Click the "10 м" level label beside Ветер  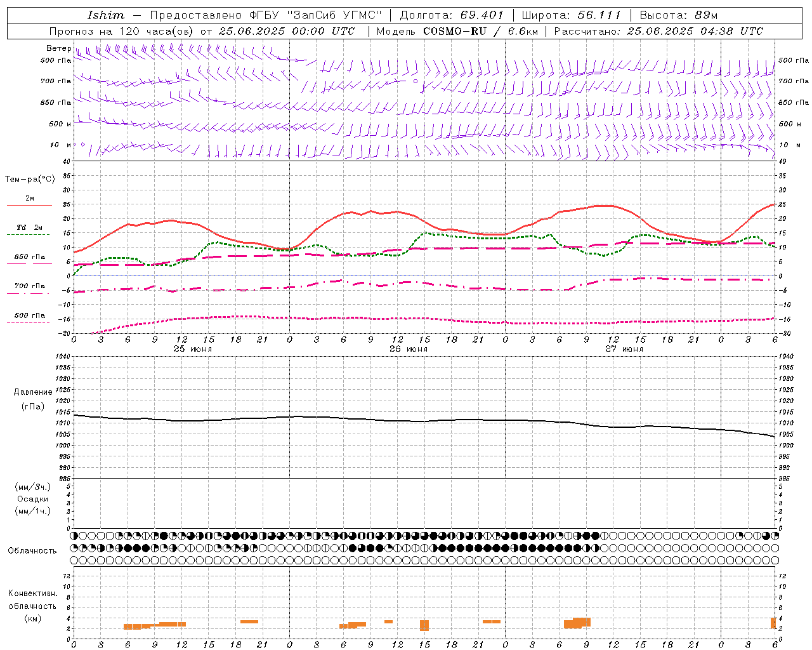(60, 145)
